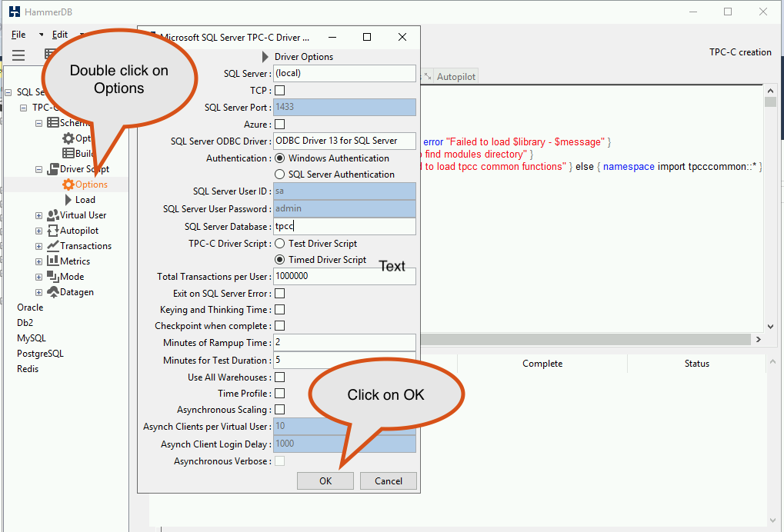Collapse the SQL Server tree node
Image resolution: width=784 pixels, height=532 pixels.
(x=8, y=92)
